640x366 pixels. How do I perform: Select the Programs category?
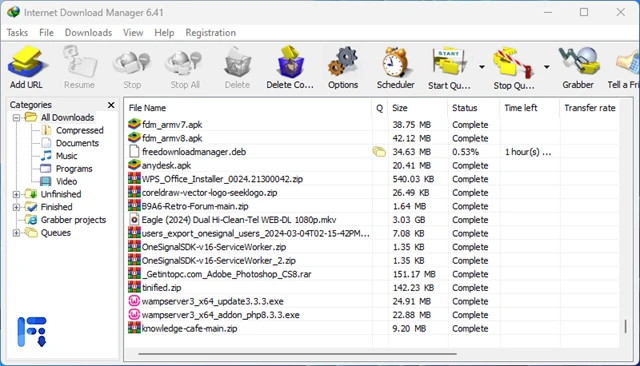tap(74, 169)
